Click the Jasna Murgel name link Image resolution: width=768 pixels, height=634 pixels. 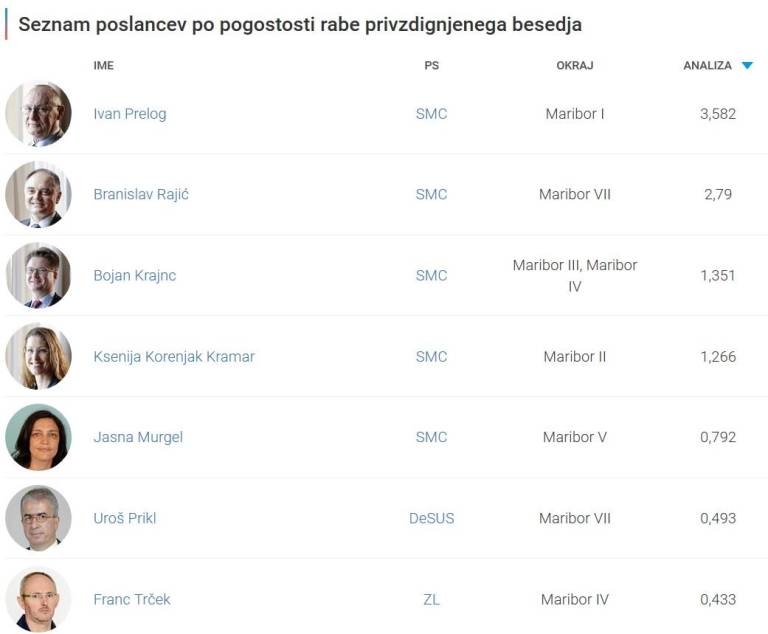[x=138, y=437]
